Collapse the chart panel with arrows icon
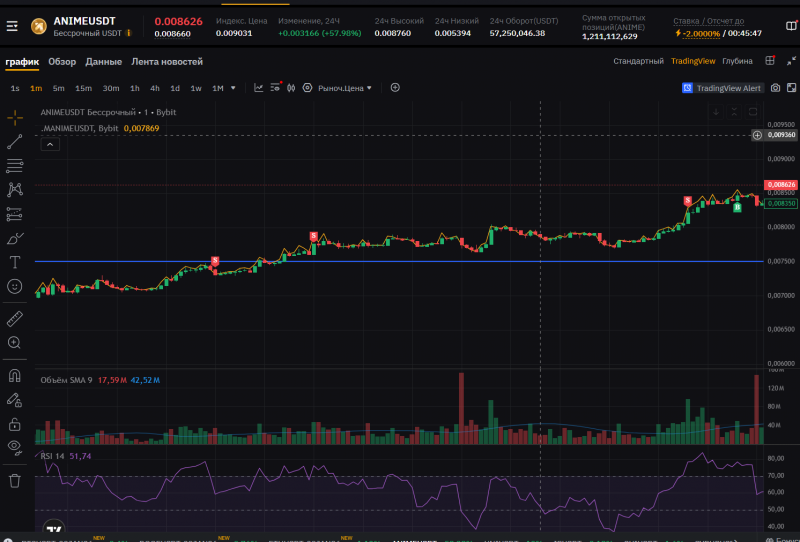Image resolution: width=800 pixels, height=542 pixels. tap(791, 61)
